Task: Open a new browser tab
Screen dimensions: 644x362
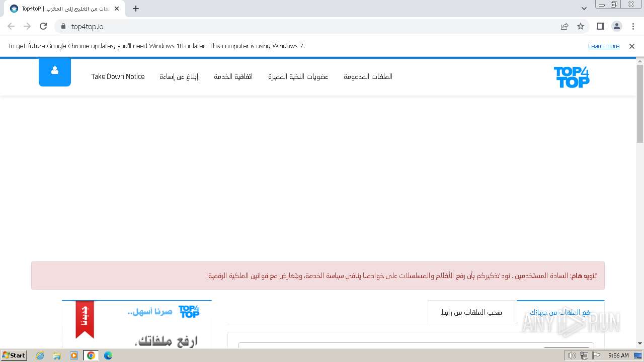Action: (x=136, y=9)
